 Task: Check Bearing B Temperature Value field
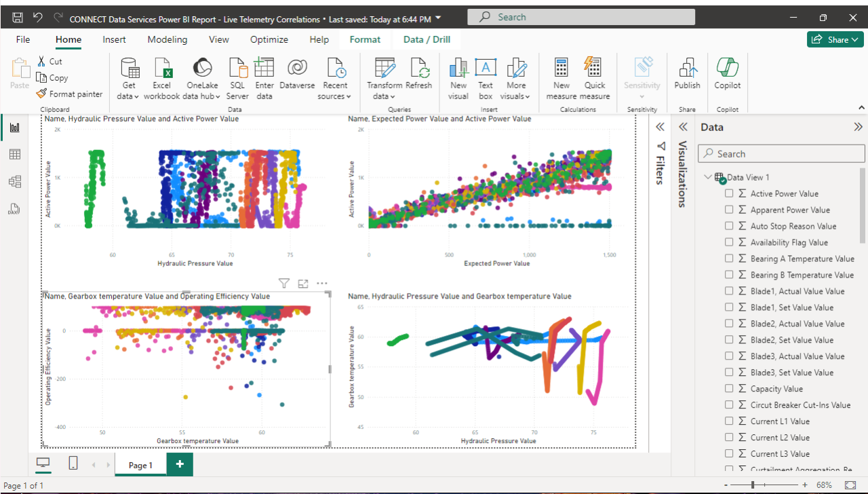coord(730,275)
